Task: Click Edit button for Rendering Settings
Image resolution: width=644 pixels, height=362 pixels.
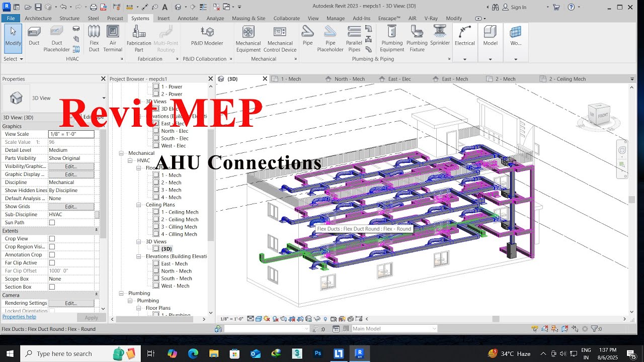Action: pos(71,303)
